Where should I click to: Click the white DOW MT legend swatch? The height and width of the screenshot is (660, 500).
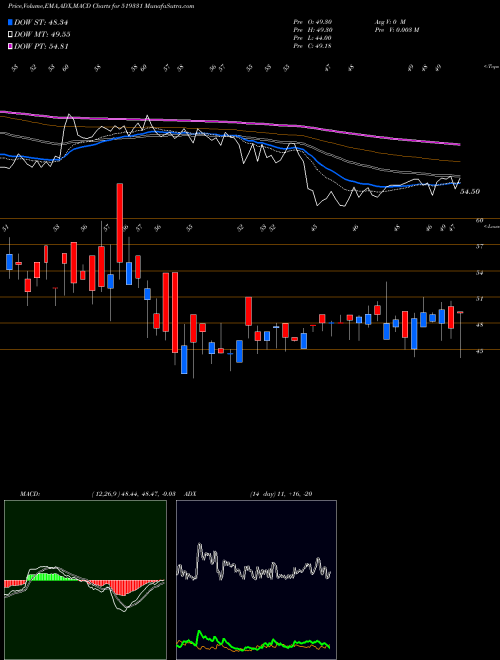pos(10,35)
